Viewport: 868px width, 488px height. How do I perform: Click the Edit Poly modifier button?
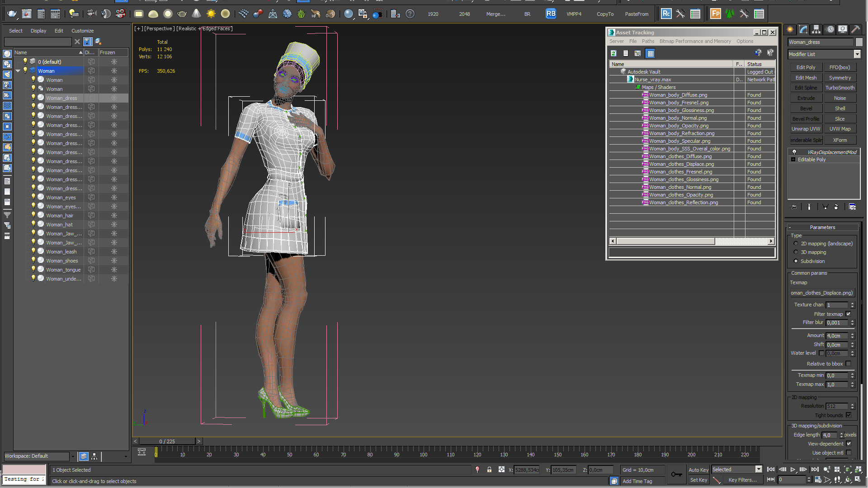point(806,67)
